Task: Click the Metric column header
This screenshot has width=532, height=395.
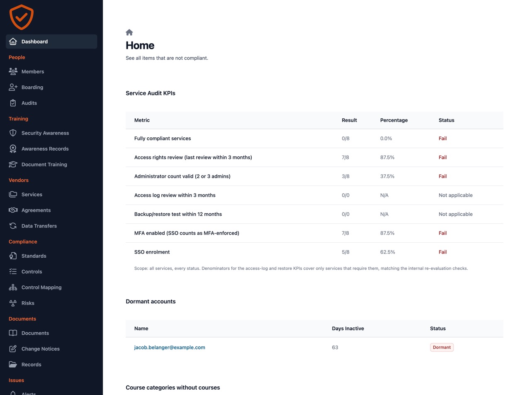Action: tap(142, 120)
